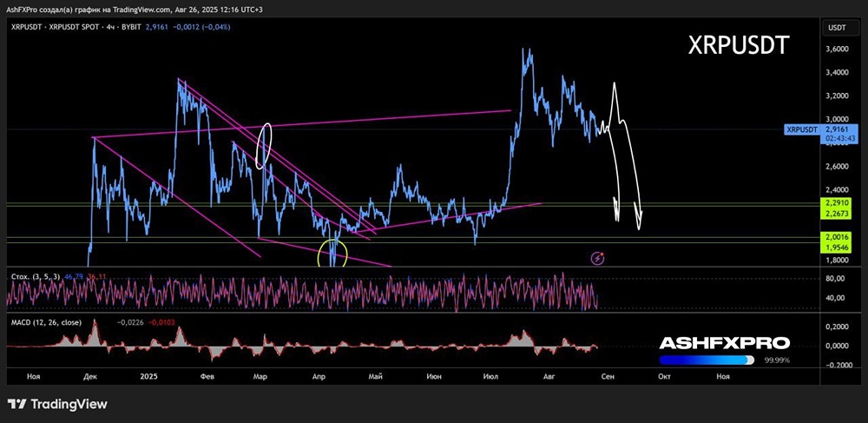This screenshot has width=868, height=423.
Task: Click the 3,6000 price axis label
Action: tap(837, 50)
